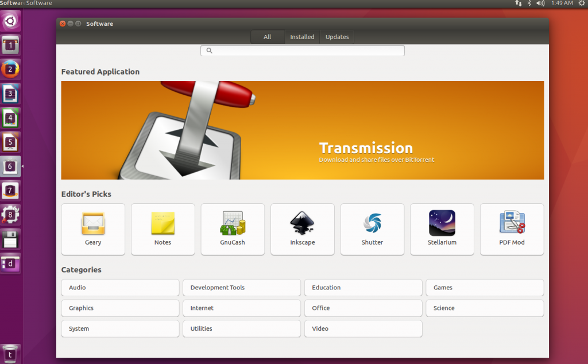Open the Transmission featured banner
The height and width of the screenshot is (364, 588).
coord(303,130)
